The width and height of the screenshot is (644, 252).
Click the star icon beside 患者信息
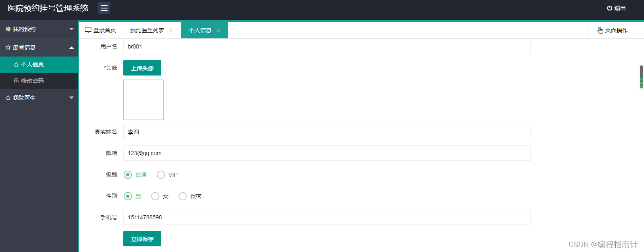click(8, 47)
